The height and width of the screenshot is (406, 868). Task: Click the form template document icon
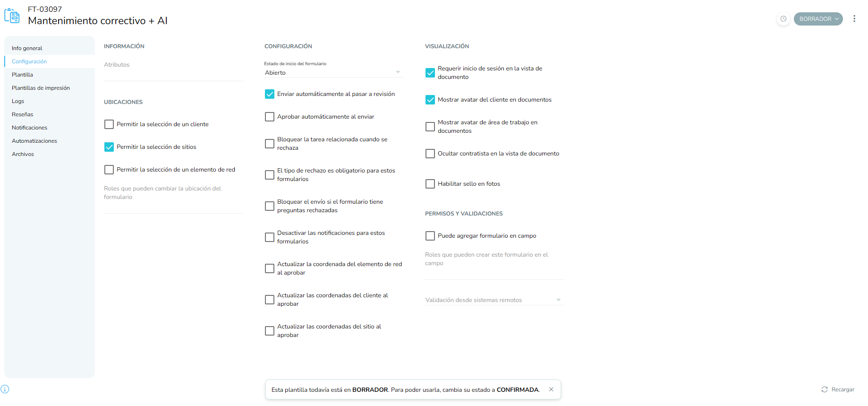point(12,16)
